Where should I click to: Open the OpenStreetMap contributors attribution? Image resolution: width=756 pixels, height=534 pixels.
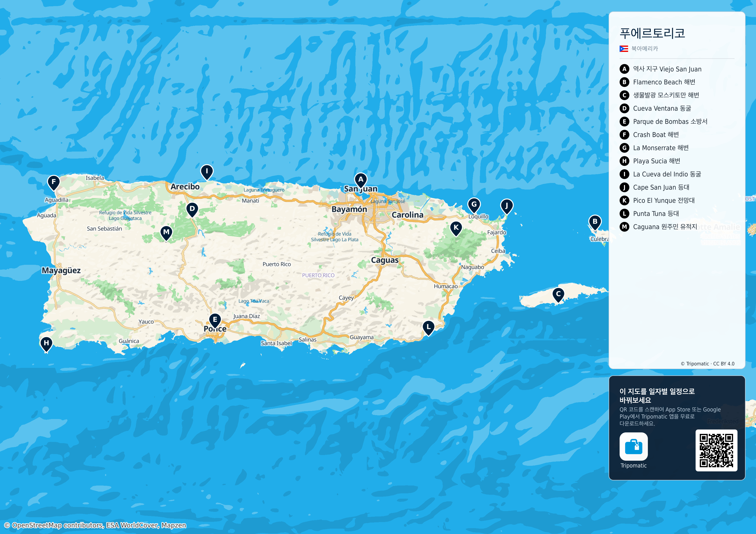[95, 525]
